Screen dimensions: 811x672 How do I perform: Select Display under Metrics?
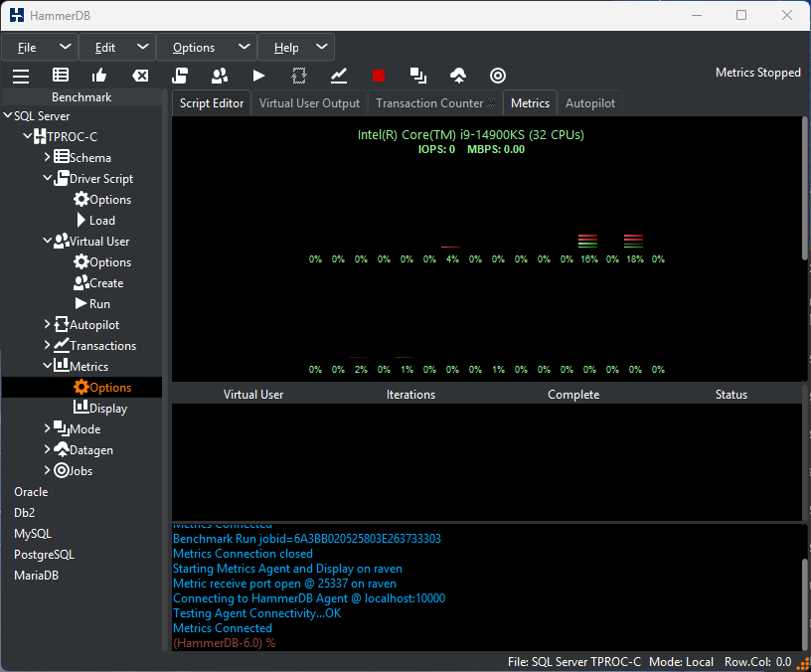coord(99,409)
